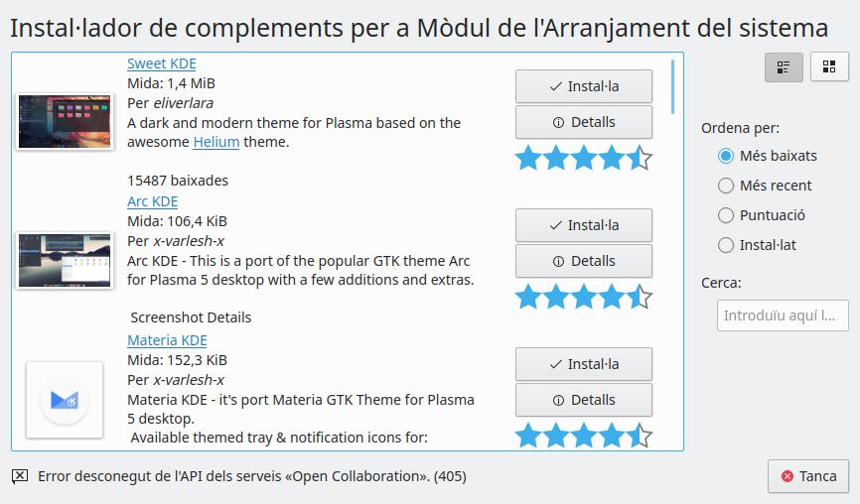Show only Instal·lat themes
Screen dimensions: 860x504
point(726,245)
